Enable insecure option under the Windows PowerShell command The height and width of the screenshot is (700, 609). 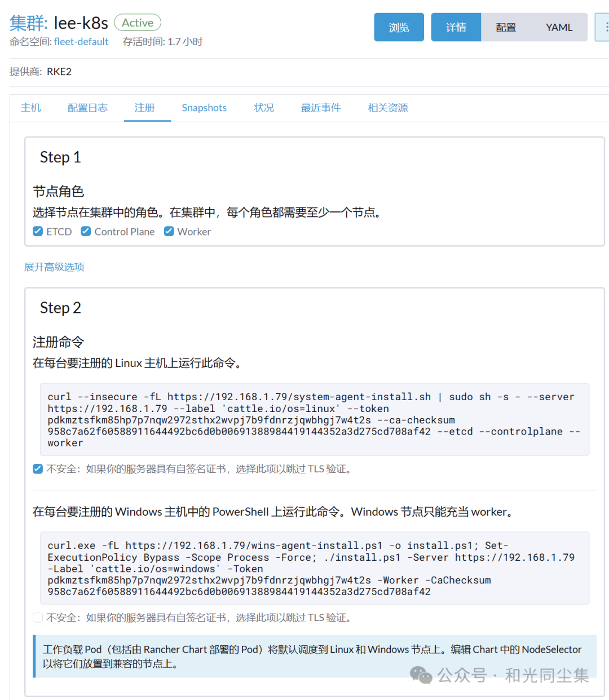coord(38,618)
